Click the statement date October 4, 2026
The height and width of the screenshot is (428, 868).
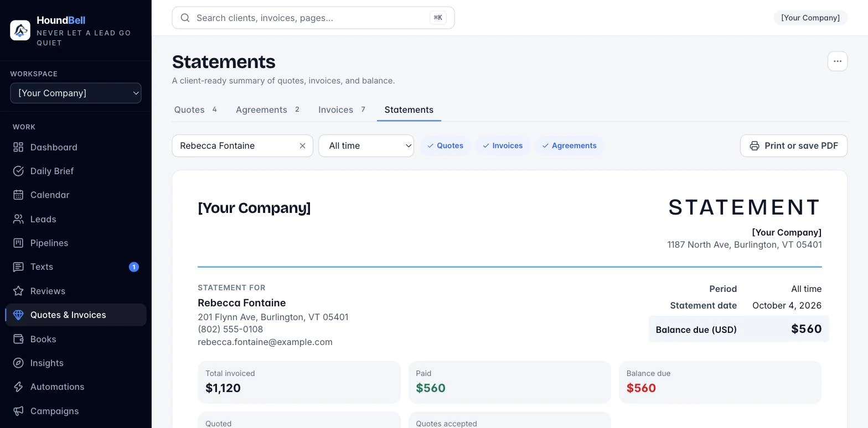pyautogui.click(x=787, y=305)
